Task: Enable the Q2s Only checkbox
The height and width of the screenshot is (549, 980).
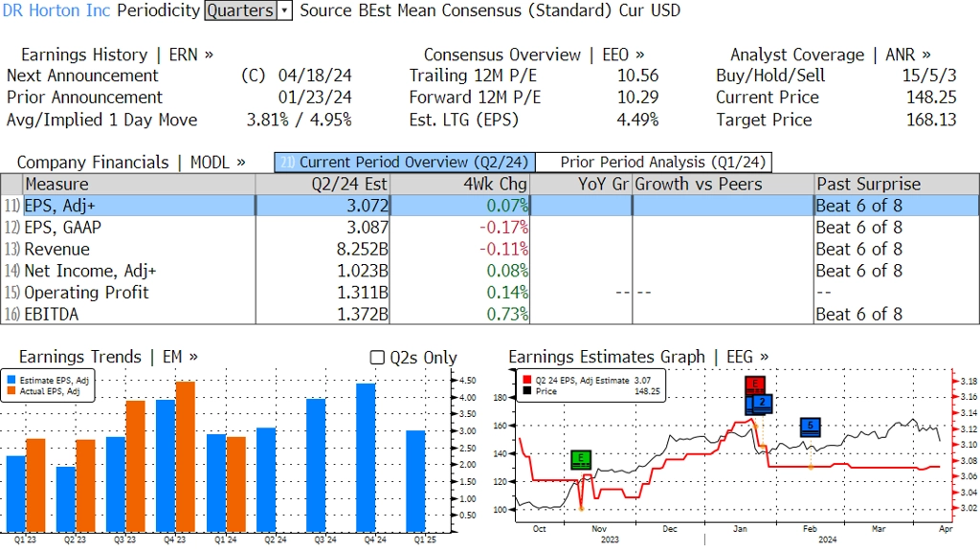Action: click(x=377, y=358)
